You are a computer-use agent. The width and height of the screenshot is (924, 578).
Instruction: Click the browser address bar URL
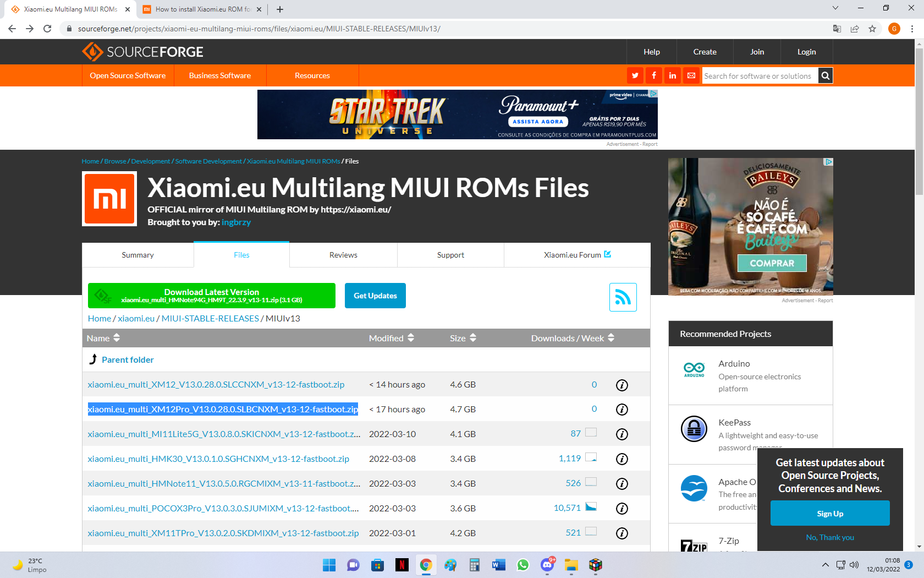(259, 29)
